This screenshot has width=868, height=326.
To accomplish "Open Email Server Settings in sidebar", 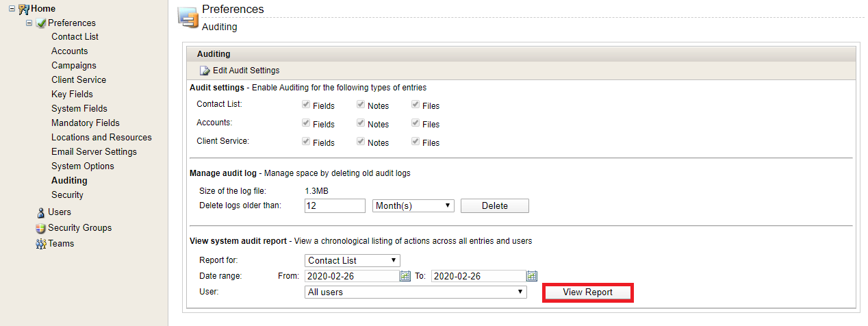I will point(94,151).
